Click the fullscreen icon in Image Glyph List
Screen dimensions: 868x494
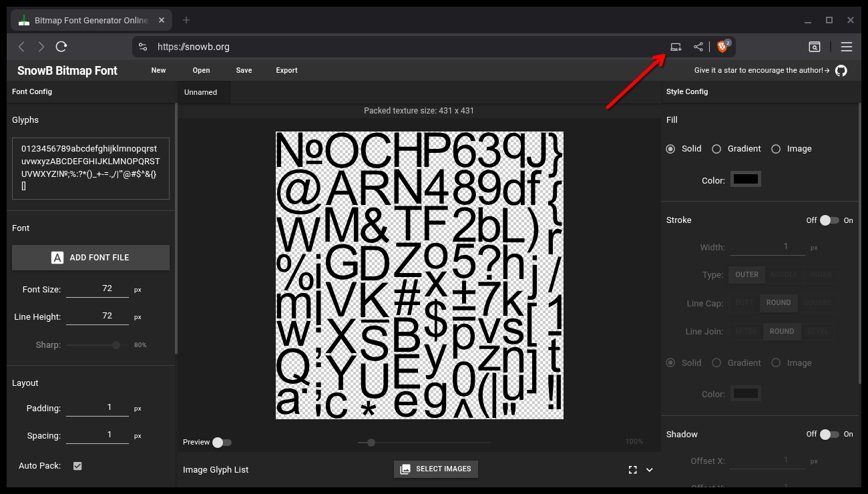point(632,470)
